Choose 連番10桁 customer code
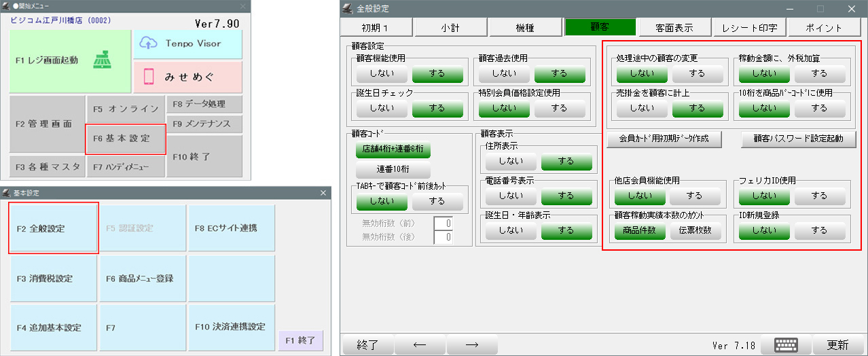The width and height of the screenshot is (868, 356). tap(392, 169)
